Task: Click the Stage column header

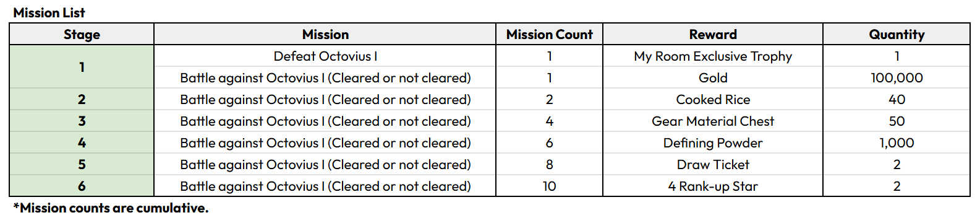Action: 82,34
